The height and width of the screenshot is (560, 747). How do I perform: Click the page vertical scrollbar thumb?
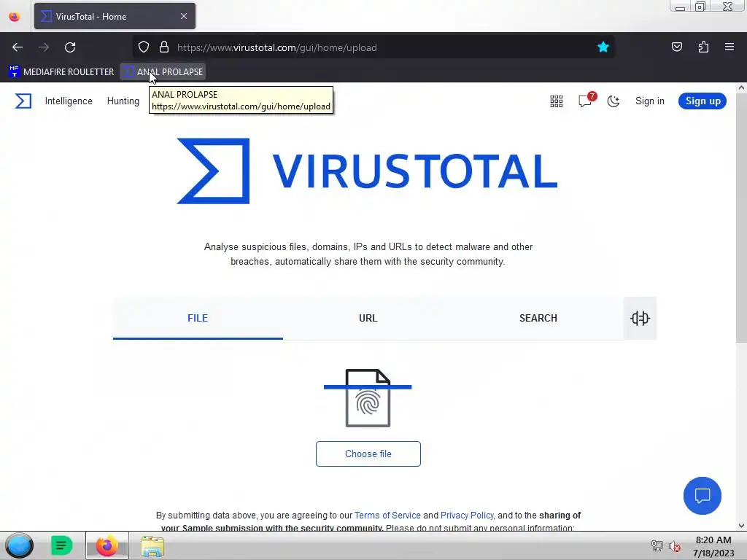point(741,217)
